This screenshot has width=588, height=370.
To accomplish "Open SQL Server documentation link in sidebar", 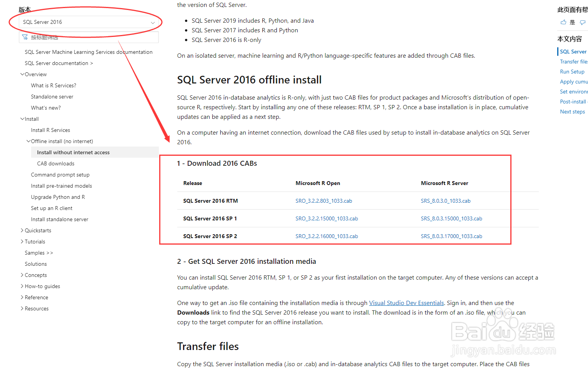I will pyautogui.click(x=59, y=63).
